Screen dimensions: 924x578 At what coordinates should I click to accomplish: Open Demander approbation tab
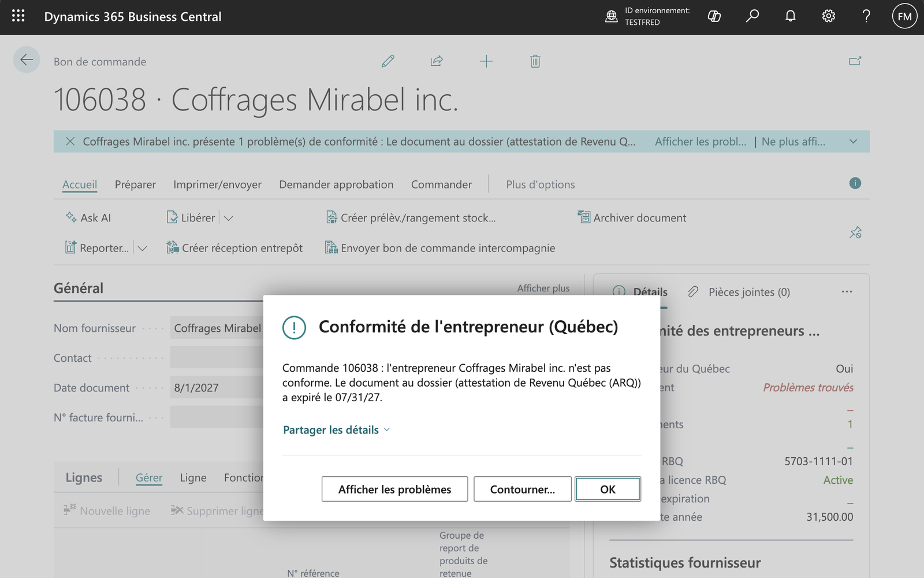pyautogui.click(x=336, y=184)
